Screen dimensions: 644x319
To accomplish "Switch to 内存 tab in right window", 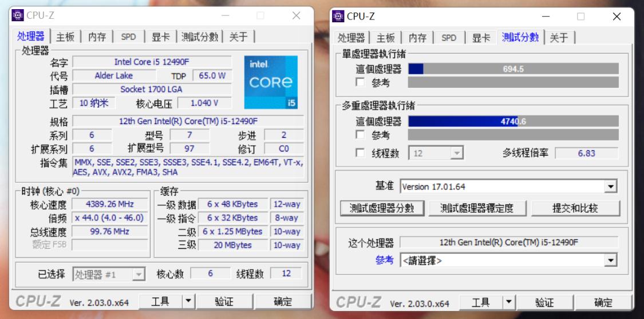I will tap(417, 38).
